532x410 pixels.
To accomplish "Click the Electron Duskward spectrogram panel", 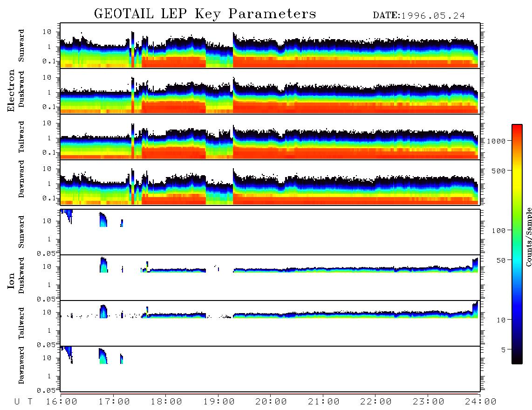I will (x=270, y=91).
